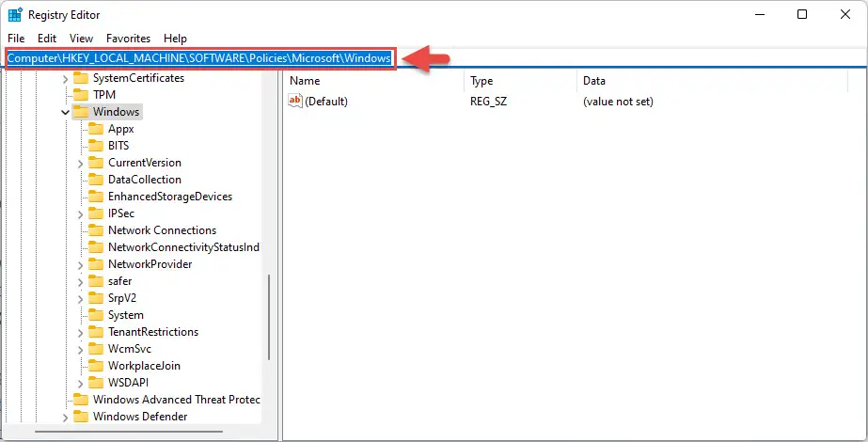The height and width of the screenshot is (442, 868).
Task: Collapse the Windows key
Action: [x=65, y=113]
